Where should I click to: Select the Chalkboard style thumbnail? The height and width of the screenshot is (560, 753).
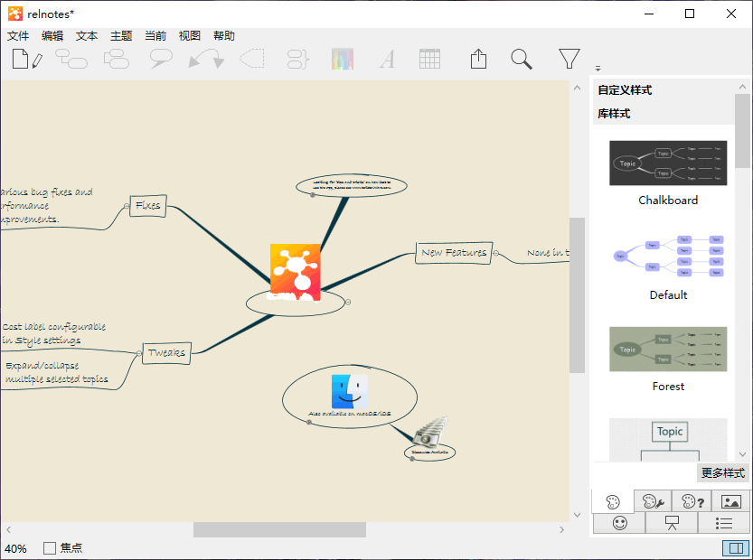click(x=668, y=163)
